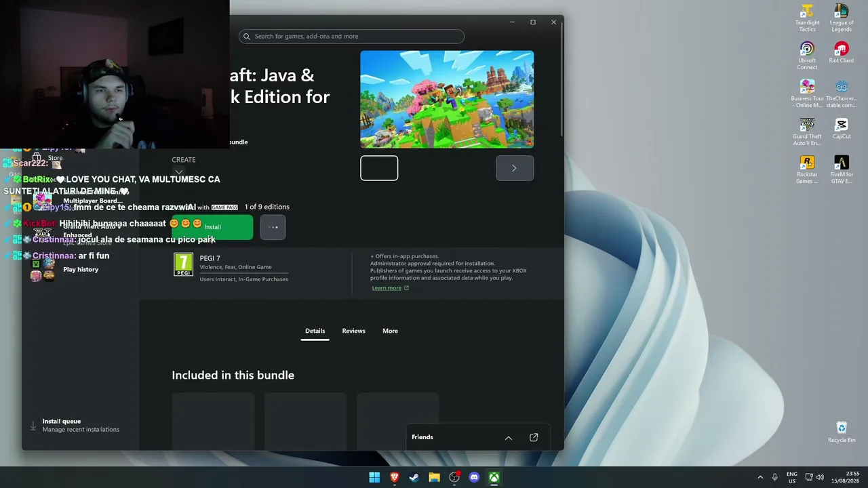
Task: Launch Ubisoft Connect from the desktop
Action: tap(807, 56)
